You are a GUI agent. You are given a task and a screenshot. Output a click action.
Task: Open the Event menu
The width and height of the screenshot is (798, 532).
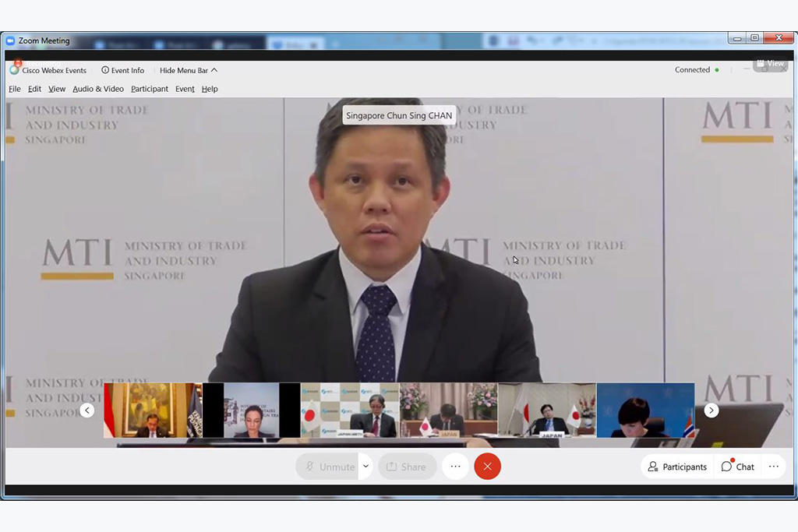(x=185, y=89)
